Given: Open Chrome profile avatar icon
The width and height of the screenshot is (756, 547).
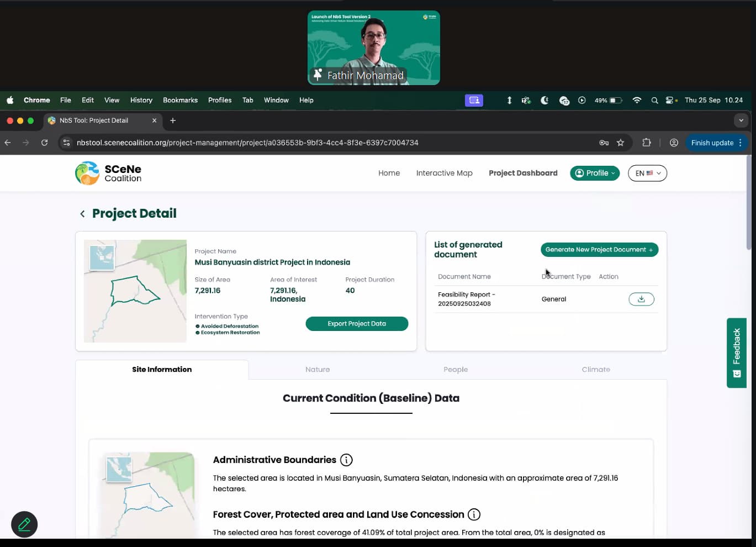Looking at the screenshot, I should (x=674, y=143).
